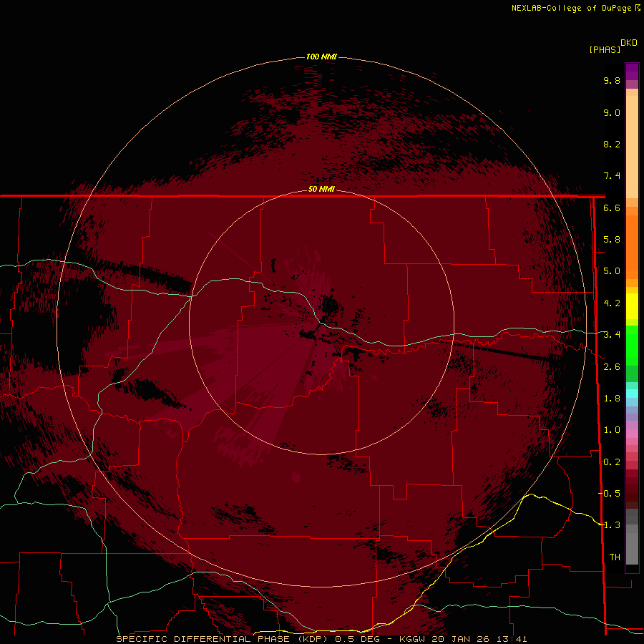Select the 9.8 legend value
This screenshot has width=644, height=644.
[612, 80]
